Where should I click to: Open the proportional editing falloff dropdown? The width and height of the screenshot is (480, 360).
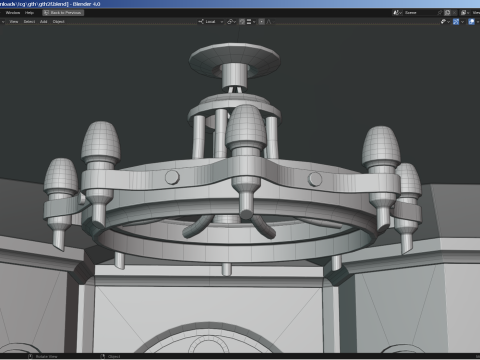point(270,22)
